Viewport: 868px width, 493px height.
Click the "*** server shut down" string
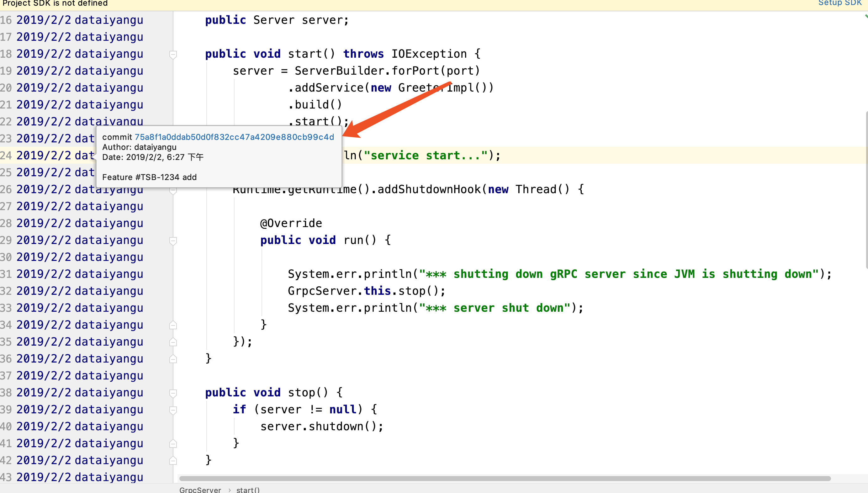[x=495, y=308]
